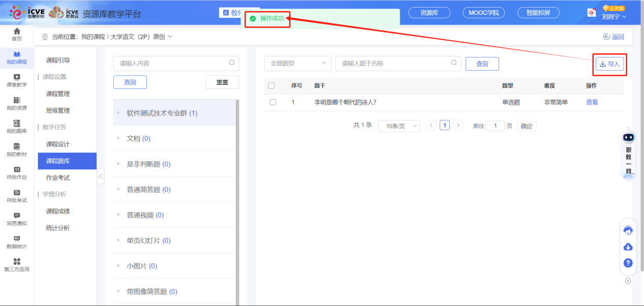Click the 导入 import button
Screen dimensions: 644x306
(609, 64)
